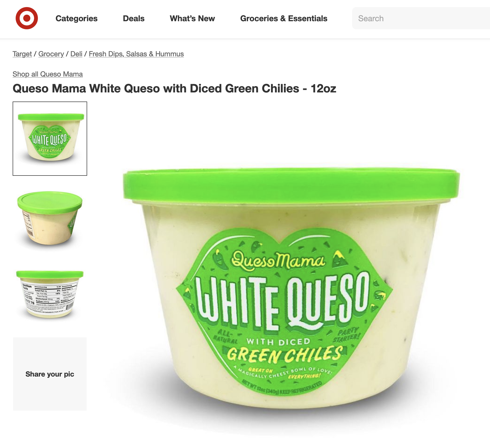Click the Green Chiles text on label
This screenshot has width=490, height=448.
285,354
